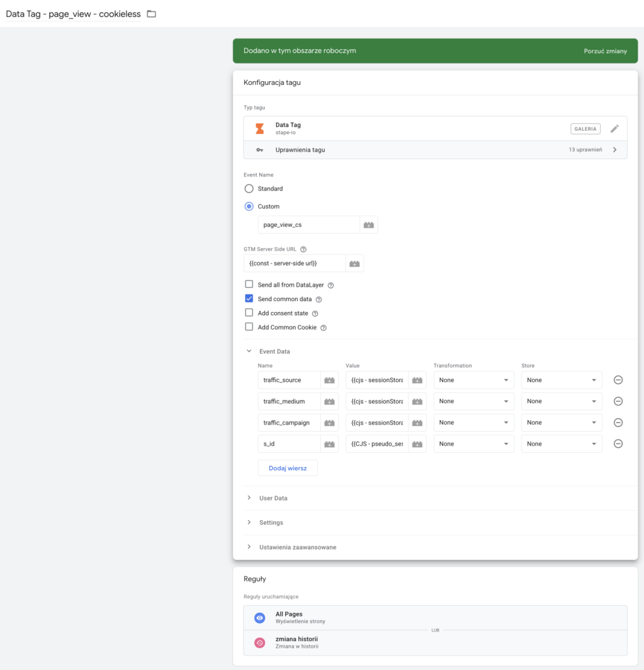Click the folder icon next to tag name
The image size is (644, 670).
click(151, 14)
